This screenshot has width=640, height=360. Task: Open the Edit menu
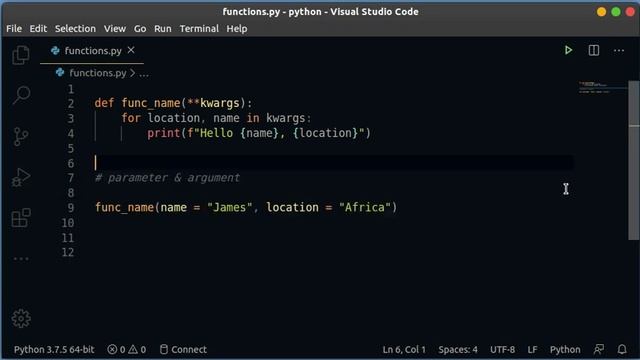coord(38,29)
